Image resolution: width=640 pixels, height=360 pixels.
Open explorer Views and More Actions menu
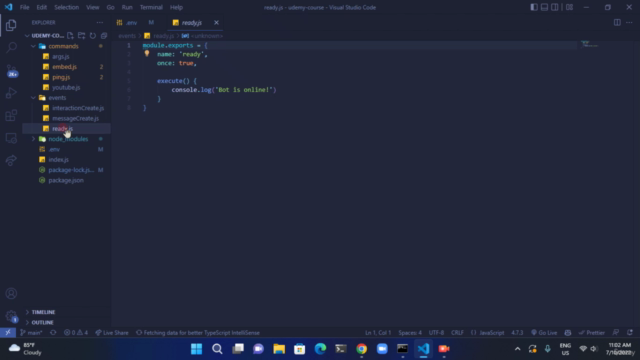coord(100,22)
